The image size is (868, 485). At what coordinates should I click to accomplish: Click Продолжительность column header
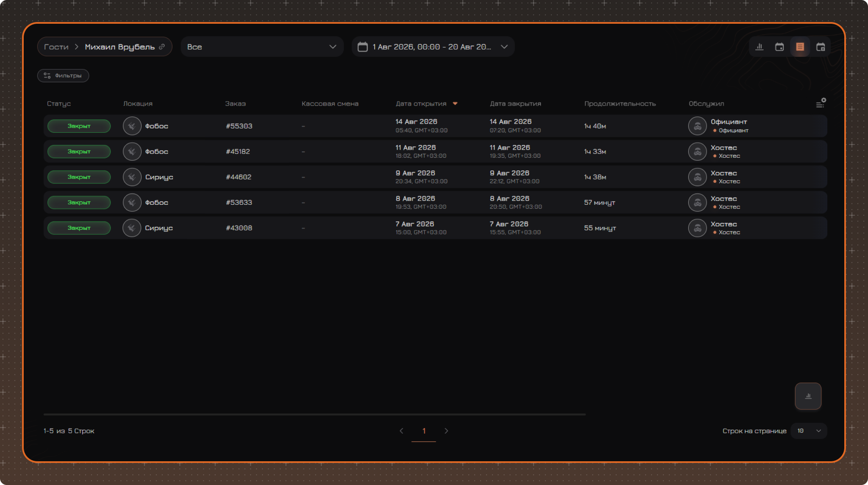620,103
